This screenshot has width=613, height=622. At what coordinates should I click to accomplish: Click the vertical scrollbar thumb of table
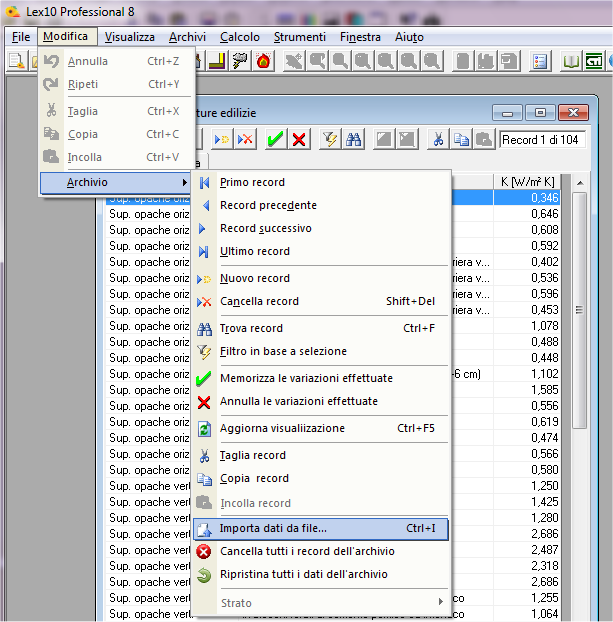coord(580,310)
